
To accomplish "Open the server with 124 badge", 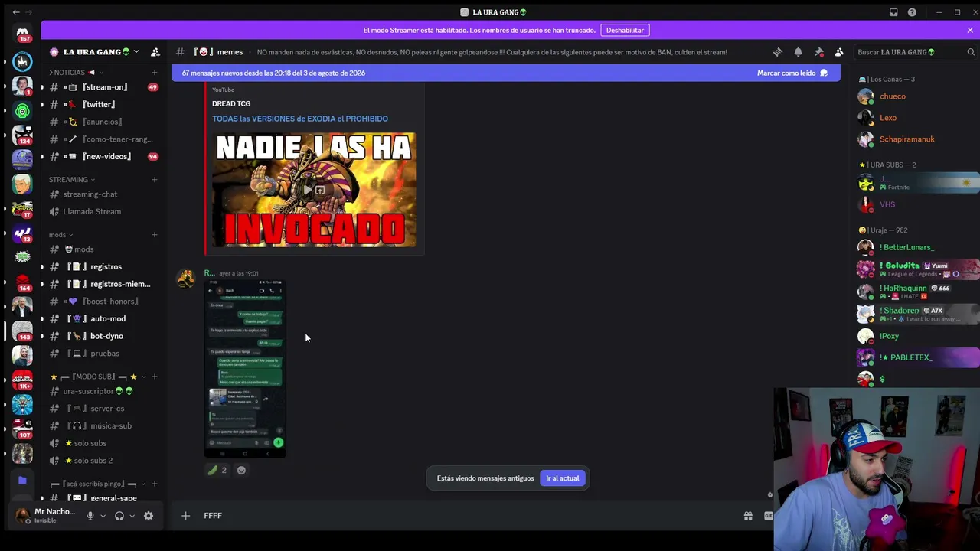I will [x=22, y=135].
